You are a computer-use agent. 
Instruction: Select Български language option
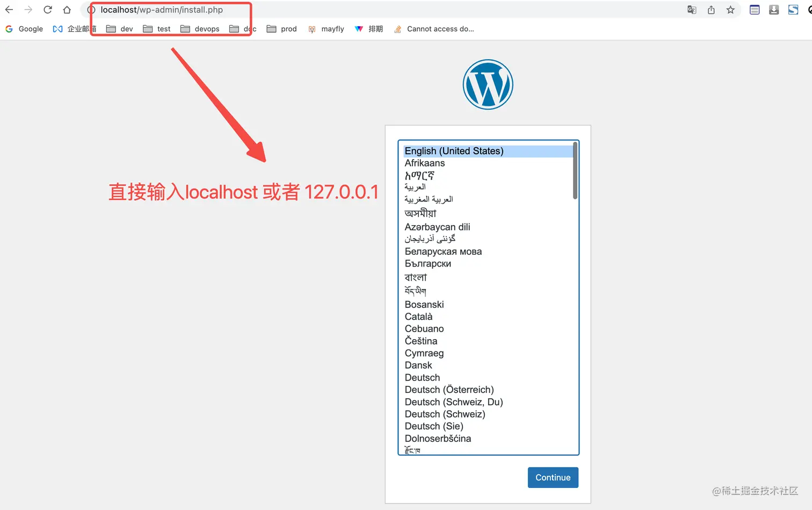point(488,263)
